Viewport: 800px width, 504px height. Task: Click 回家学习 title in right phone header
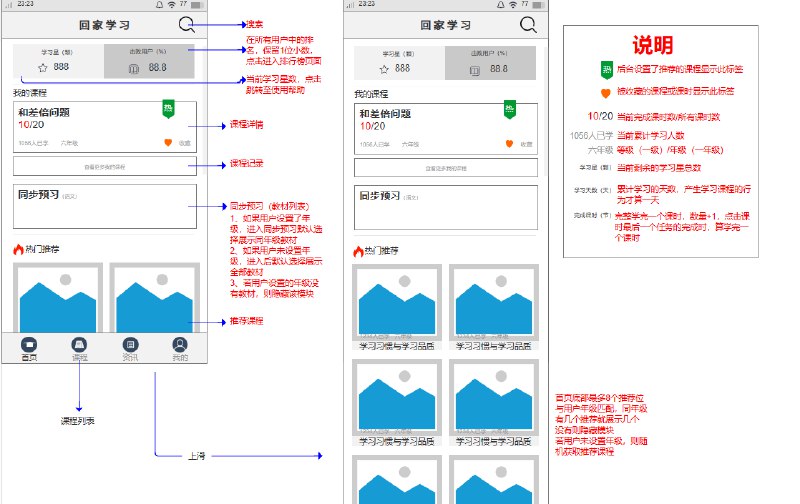pyautogui.click(x=446, y=24)
